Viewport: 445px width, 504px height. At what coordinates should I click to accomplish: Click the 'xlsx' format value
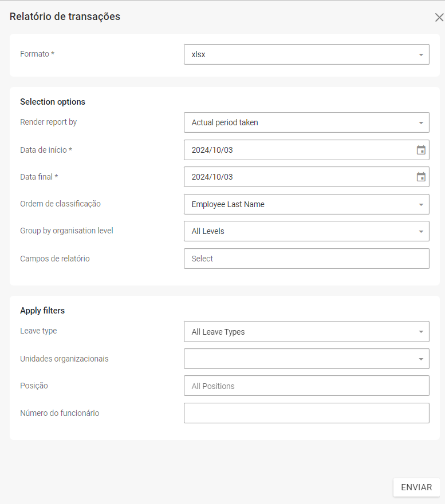tap(199, 55)
